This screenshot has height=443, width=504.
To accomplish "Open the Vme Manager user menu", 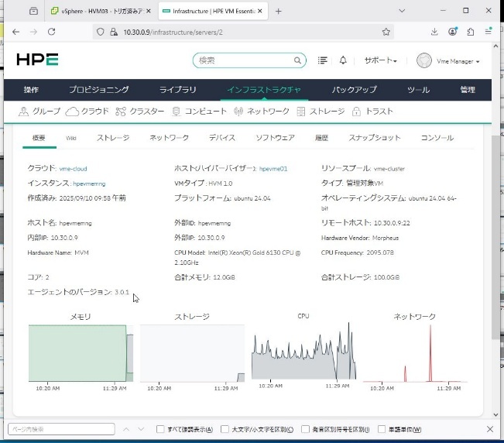I will point(449,61).
